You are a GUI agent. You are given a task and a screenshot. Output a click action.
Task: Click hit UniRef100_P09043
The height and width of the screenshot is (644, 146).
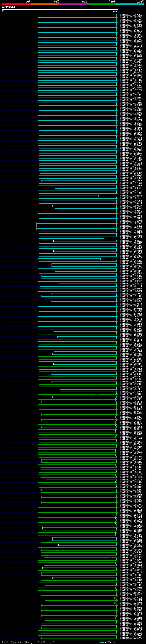131,37
